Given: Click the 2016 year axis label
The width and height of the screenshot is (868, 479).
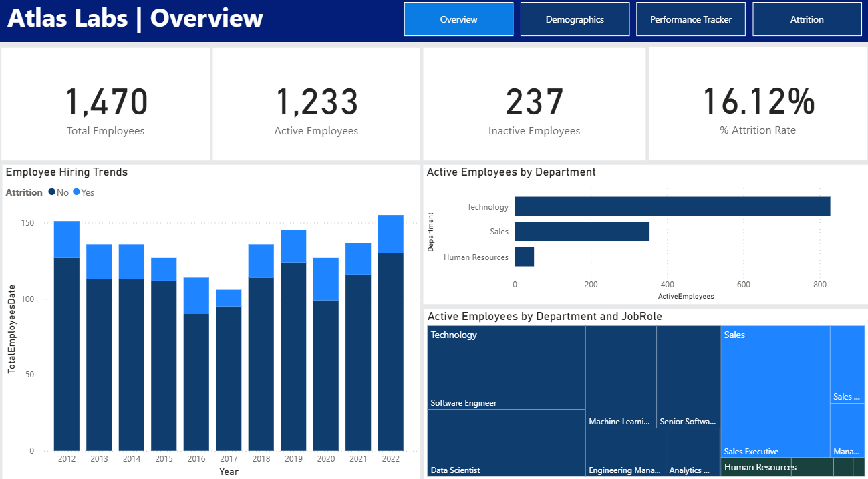Looking at the screenshot, I should pos(196,459).
